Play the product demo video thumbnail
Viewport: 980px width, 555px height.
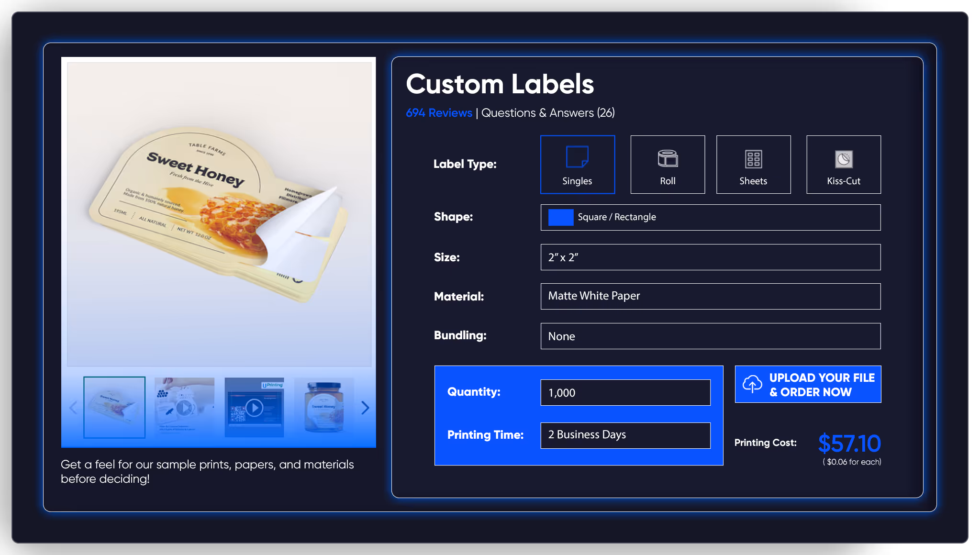(x=254, y=408)
